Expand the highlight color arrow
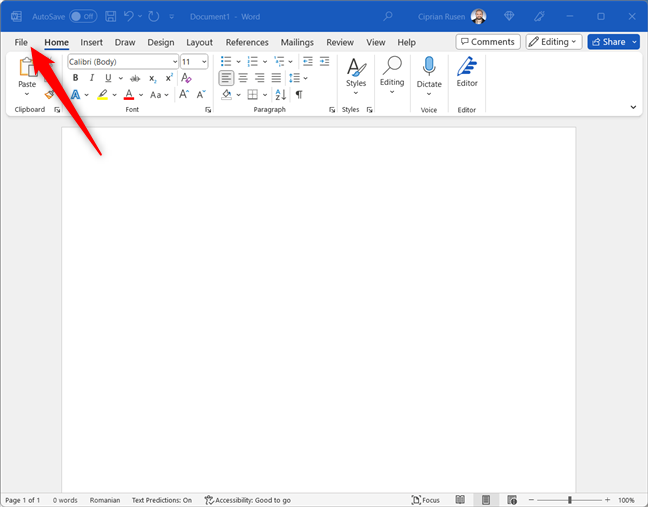The image size is (648, 507). [114, 95]
